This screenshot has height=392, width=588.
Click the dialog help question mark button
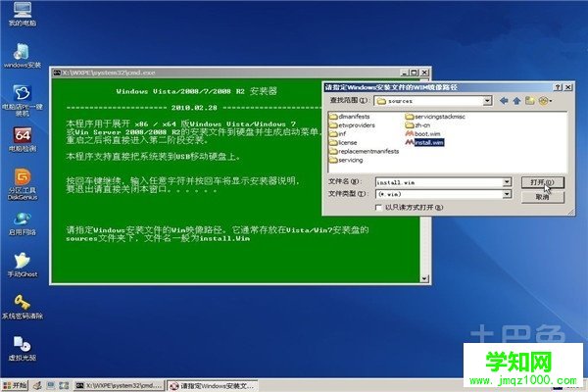tap(558, 87)
